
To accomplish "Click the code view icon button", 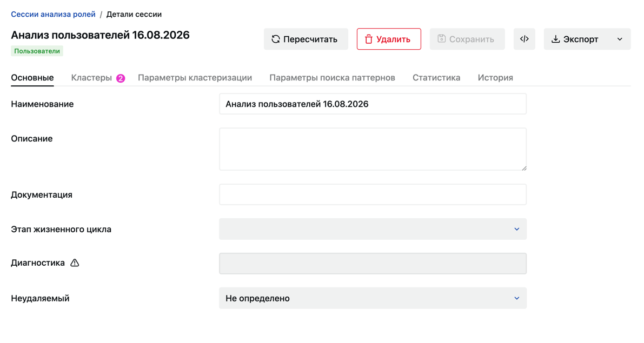I will 524,39.
